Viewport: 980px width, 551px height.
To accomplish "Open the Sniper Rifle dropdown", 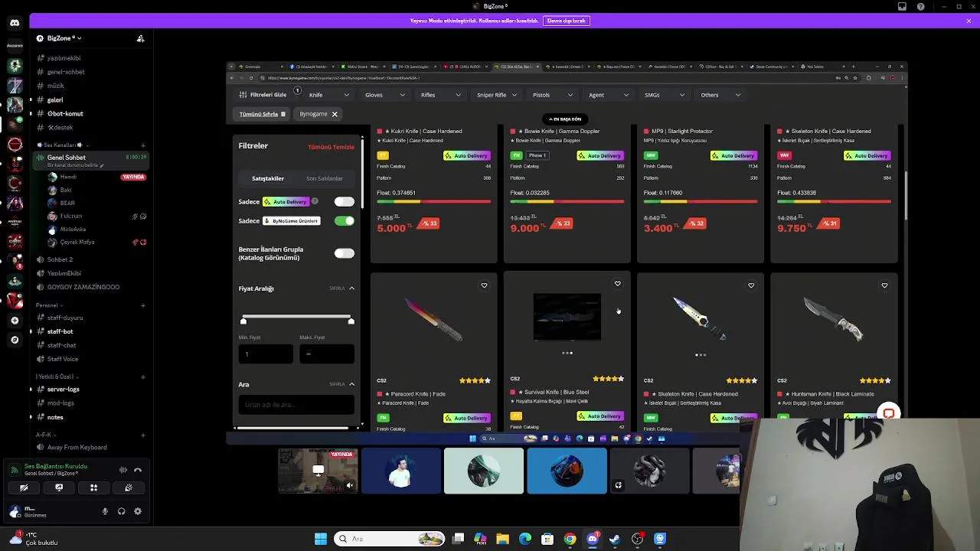I will pos(497,95).
